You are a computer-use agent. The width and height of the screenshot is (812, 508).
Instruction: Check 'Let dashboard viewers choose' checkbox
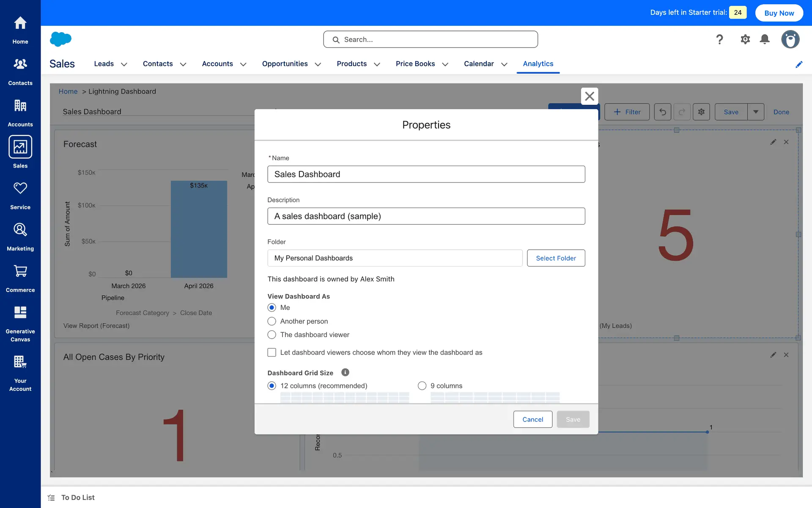point(272,352)
